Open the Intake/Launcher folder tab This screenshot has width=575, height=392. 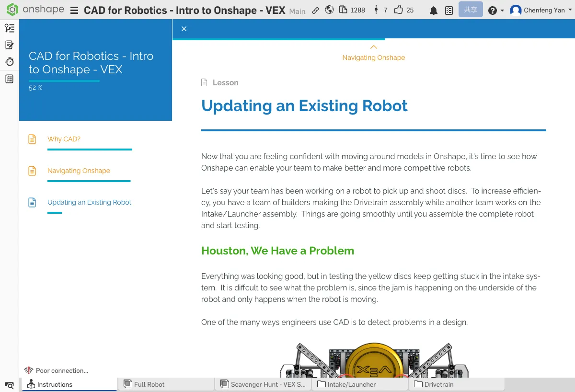(x=351, y=384)
